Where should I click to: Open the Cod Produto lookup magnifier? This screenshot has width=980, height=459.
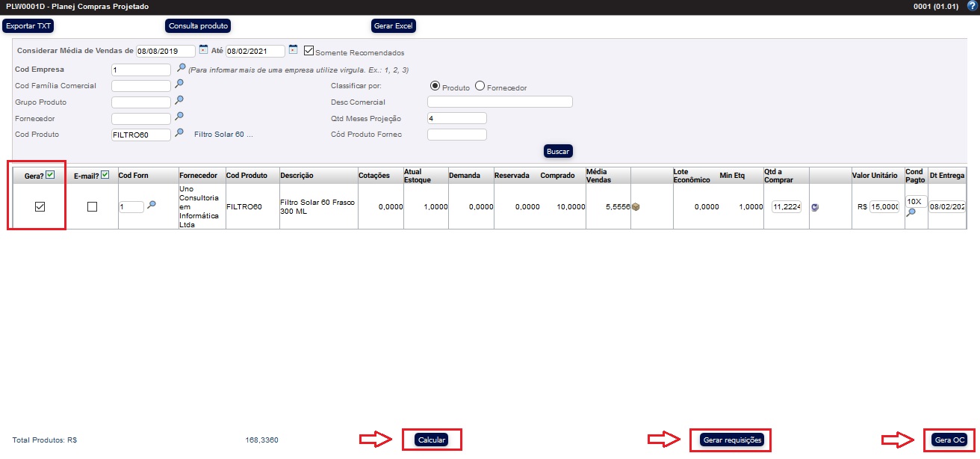pyautogui.click(x=179, y=134)
